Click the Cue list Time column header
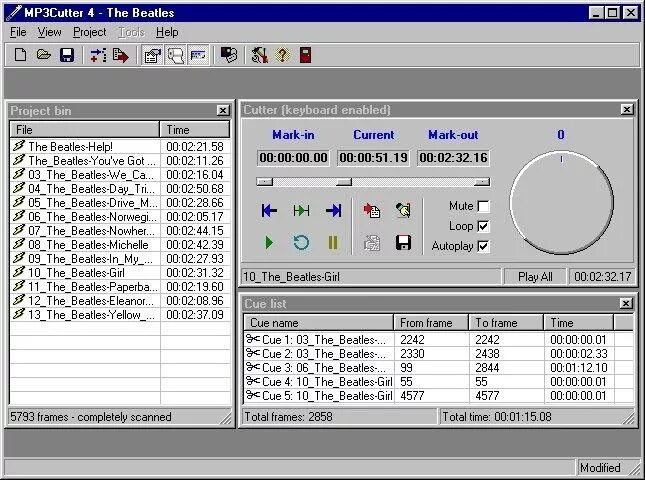Screen dimensions: 645x480 (x=578, y=323)
